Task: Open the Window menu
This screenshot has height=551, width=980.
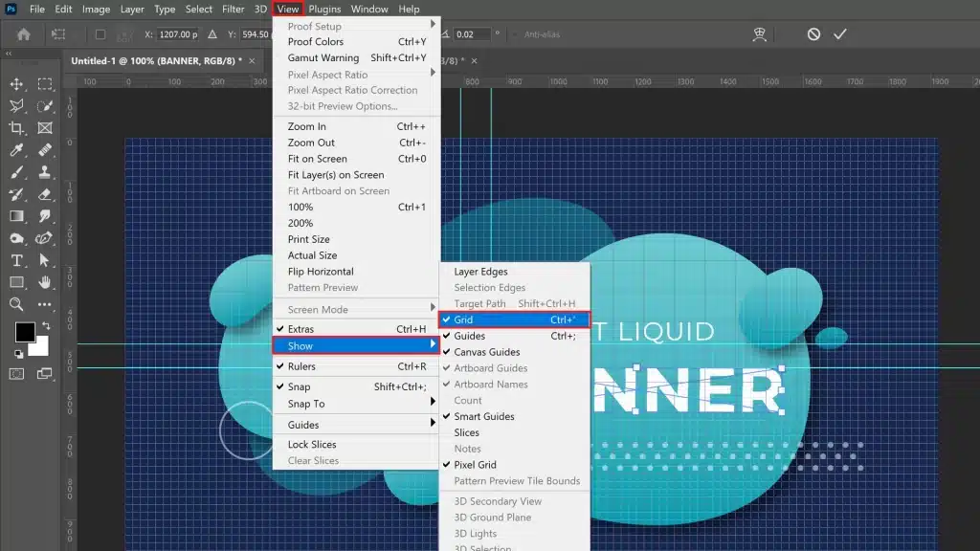Action: [369, 10]
